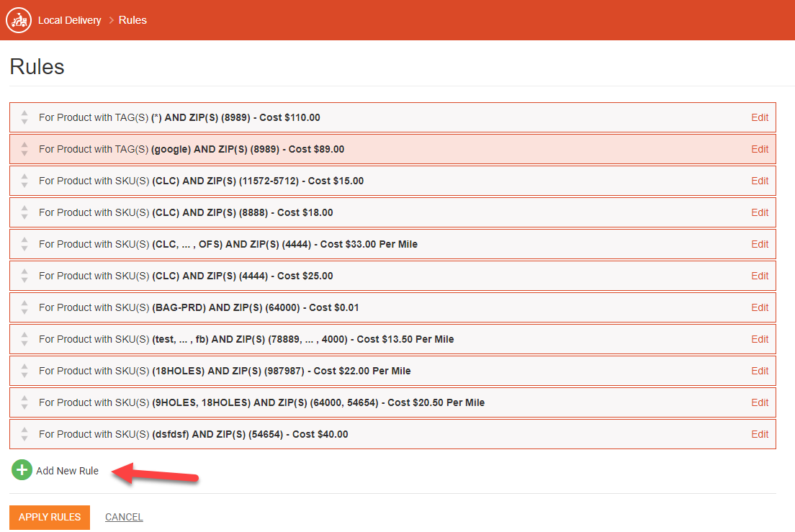The image size is (795, 532).
Task: Edit the TAG(S) (*) Cost $110.00 rule
Action: [760, 117]
